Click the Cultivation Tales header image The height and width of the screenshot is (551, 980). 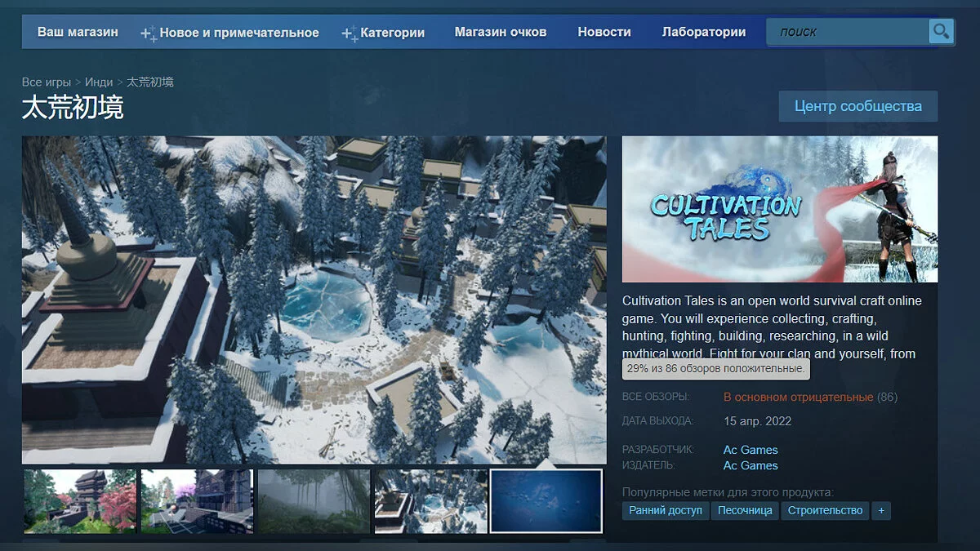coord(780,209)
